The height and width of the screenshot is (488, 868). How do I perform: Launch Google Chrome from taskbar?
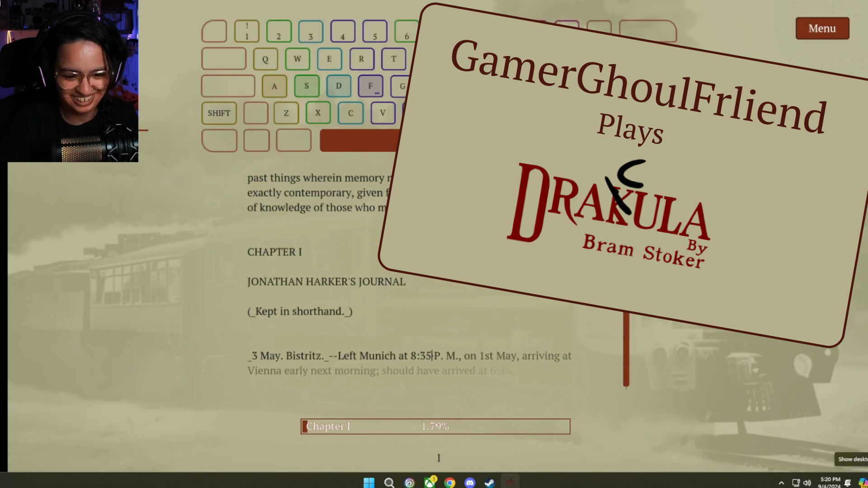tap(449, 483)
